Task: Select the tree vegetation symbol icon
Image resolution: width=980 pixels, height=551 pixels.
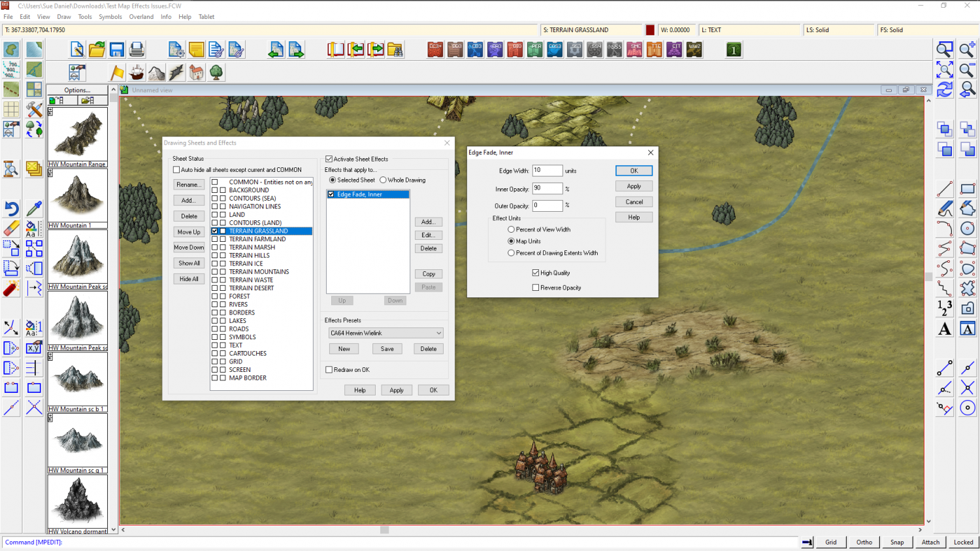Action: pos(216,72)
